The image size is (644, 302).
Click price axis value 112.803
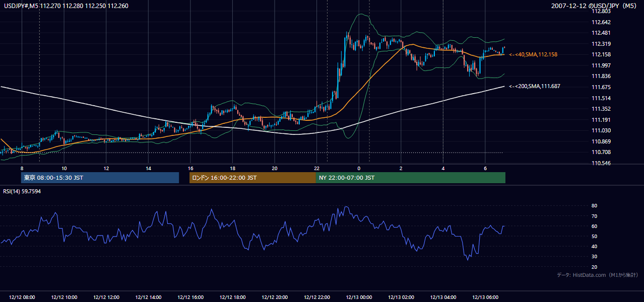pos(601,11)
